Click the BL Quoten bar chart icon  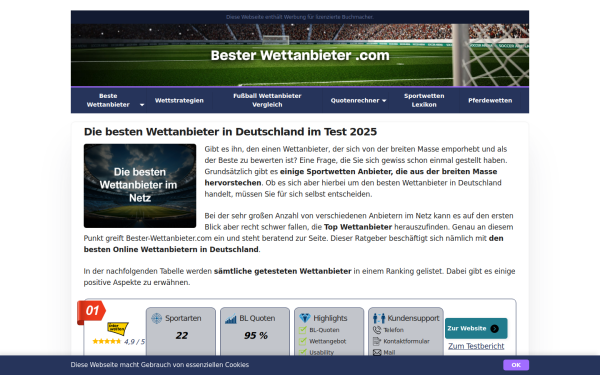tap(231, 318)
